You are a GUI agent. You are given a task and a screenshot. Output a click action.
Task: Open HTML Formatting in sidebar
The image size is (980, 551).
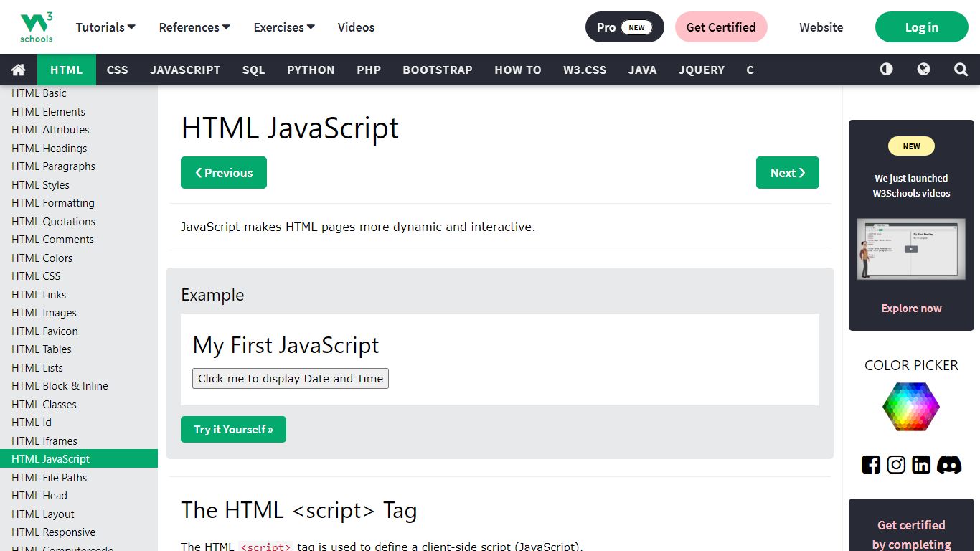pyautogui.click(x=79, y=203)
